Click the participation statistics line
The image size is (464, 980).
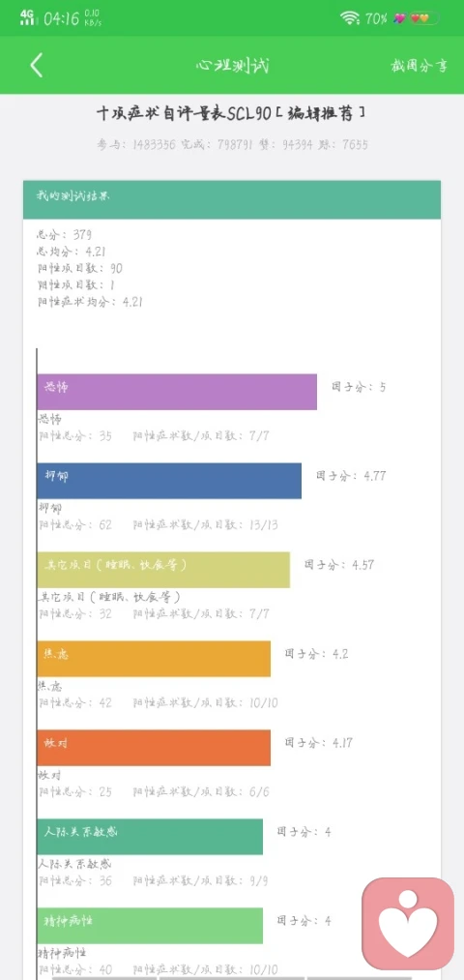click(x=232, y=145)
